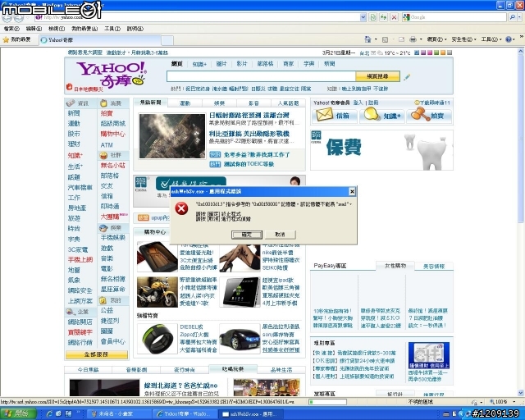Switch to the 運動 news tab
The image size is (525, 420).
185,103
